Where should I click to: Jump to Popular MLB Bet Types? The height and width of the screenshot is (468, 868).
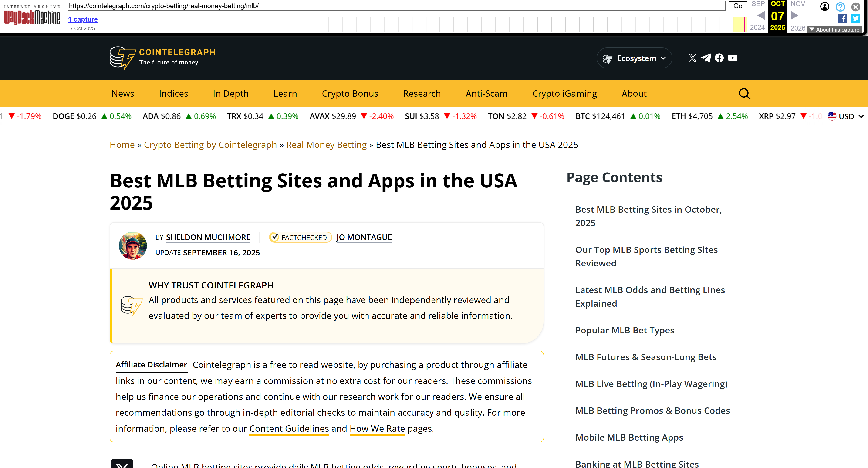pos(624,330)
